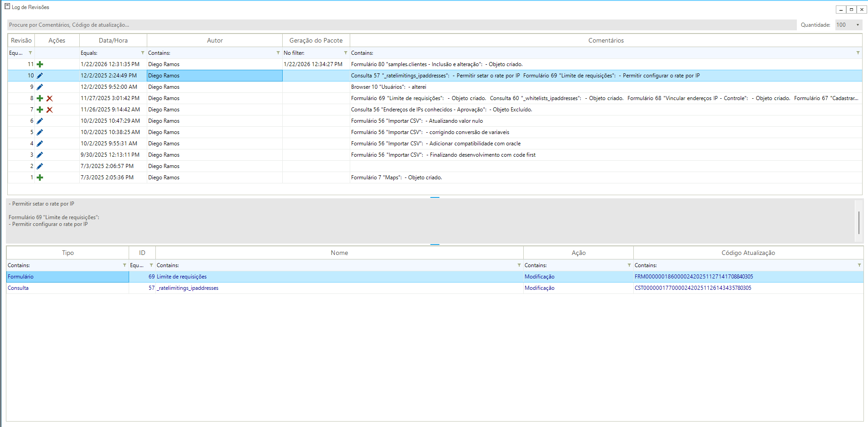This screenshot has width=868, height=427.
Task: Click the green plus icon on revision 8
Action: point(40,98)
